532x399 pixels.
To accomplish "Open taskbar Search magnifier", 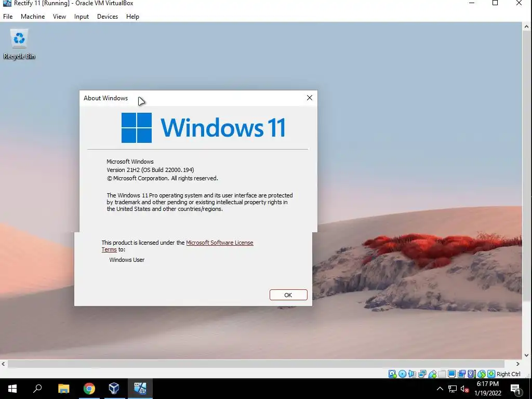I will pyautogui.click(x=37, y=389).
